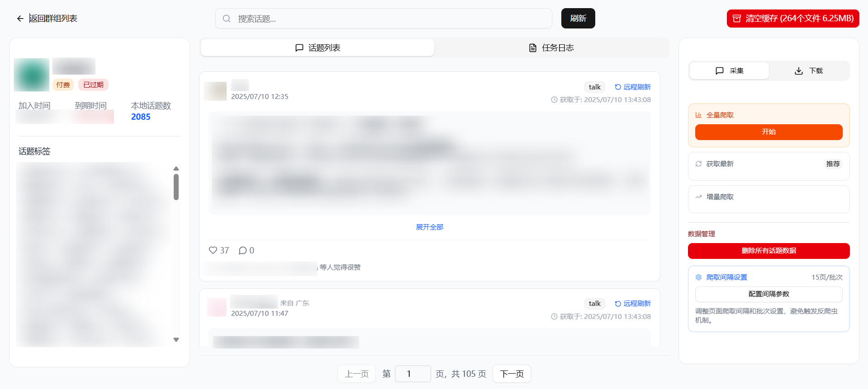
Task: Clear cache with 清空缓存 button
Action: point(793,19)
